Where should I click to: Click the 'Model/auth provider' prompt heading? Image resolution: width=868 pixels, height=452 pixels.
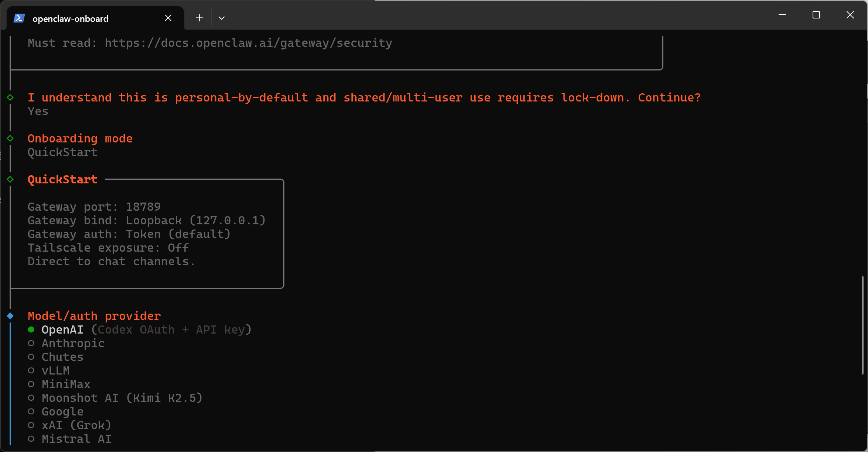coord(94,316)
